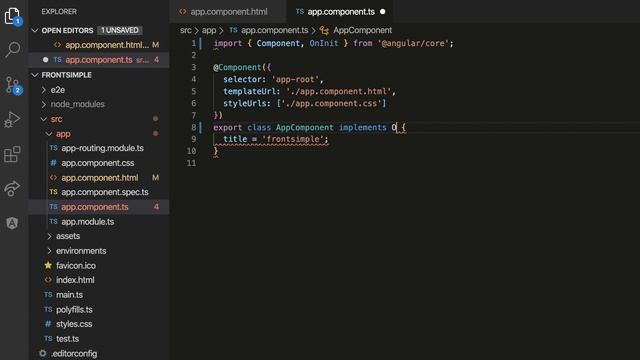Screen dimensions: 640x360
Task: Open main.ts file
Action: [69, 295]
